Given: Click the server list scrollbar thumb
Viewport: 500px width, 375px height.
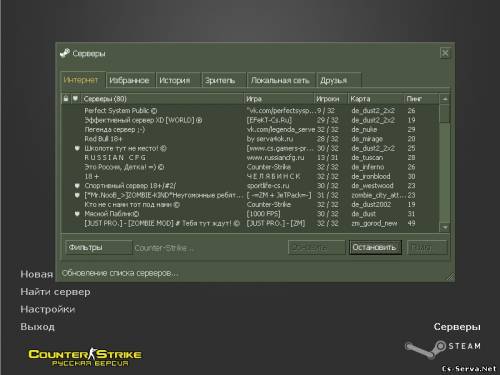Looking at the screenshot, I should pyautogui.click(x=444, y=114).
